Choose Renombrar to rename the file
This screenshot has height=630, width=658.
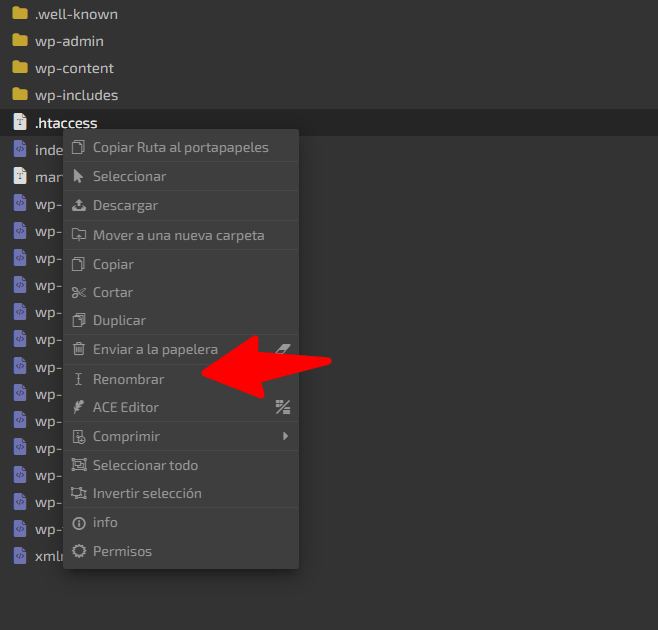pyautogui.click(x=181, y=379)
